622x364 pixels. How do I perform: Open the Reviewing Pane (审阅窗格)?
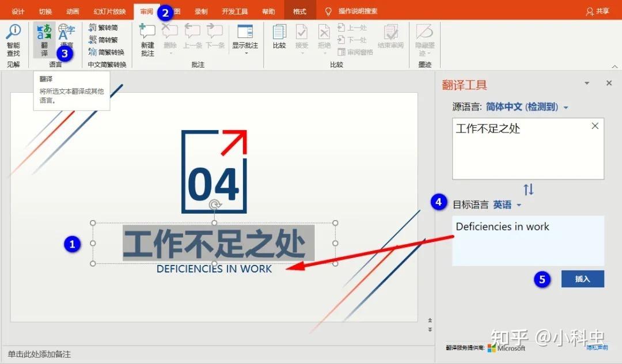click(x=355, y=52)
